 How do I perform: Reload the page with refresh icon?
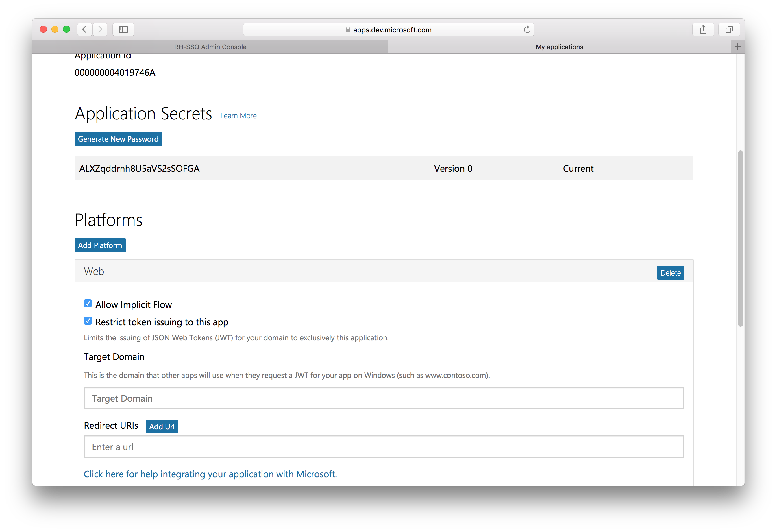click(x=527, y=29)
